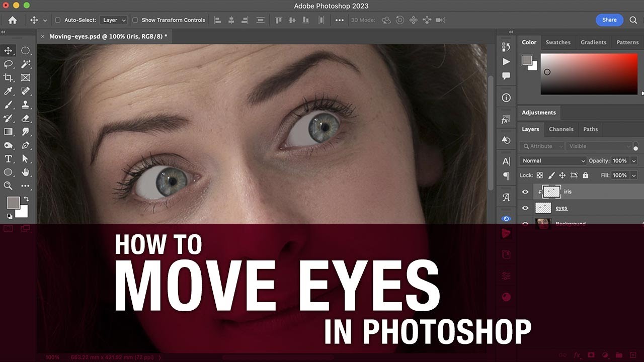Select the Path Selection tool
The height and width of the screenshot is (362, 644).
(26, 159)
